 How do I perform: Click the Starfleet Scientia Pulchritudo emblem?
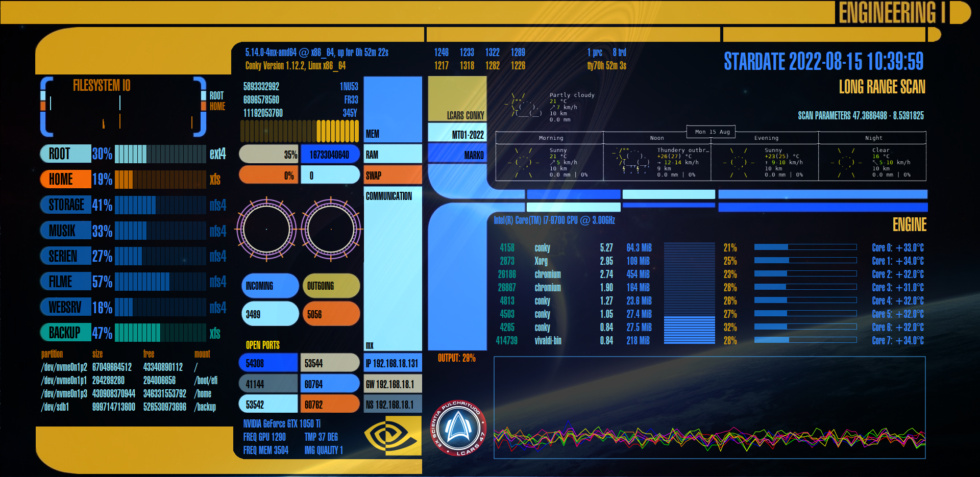pos(458,428)
